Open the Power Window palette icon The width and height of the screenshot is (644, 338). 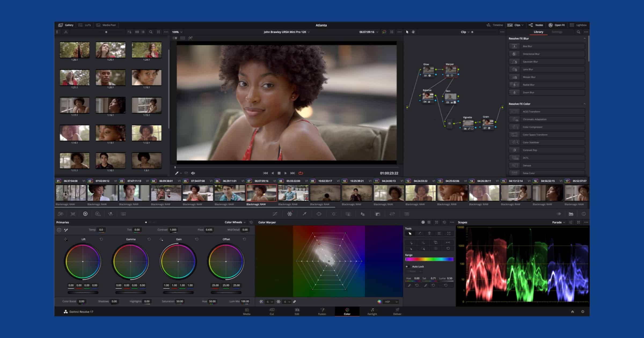(x=319, y=214)
